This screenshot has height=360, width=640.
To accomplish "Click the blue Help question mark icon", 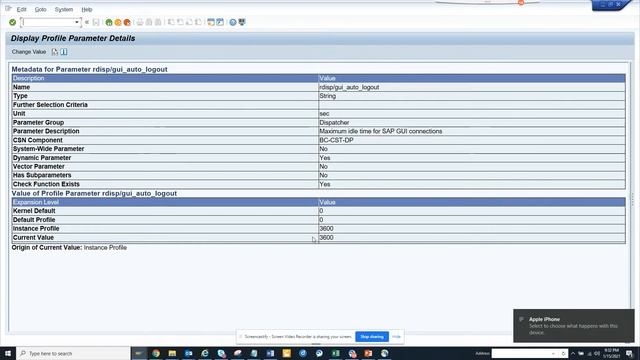I will coord(233,22).
